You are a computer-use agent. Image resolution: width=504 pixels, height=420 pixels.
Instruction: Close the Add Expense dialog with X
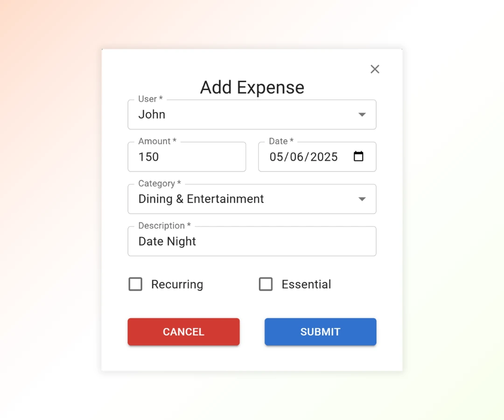(x=375, y=69)
